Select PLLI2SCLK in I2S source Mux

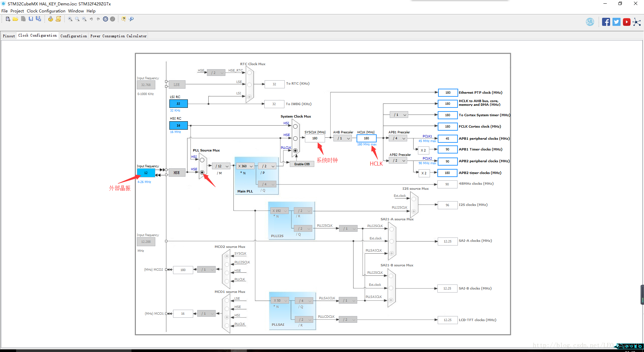(414, 211)
